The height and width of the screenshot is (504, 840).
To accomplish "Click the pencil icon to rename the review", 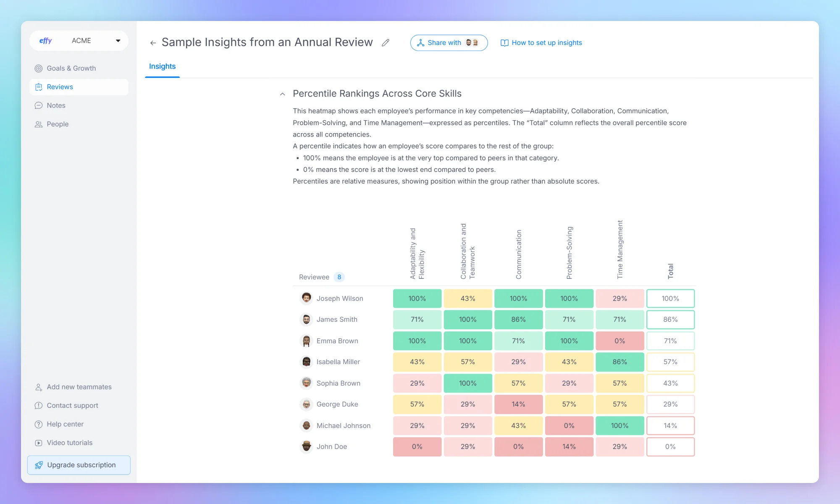I will coord(386,42).
